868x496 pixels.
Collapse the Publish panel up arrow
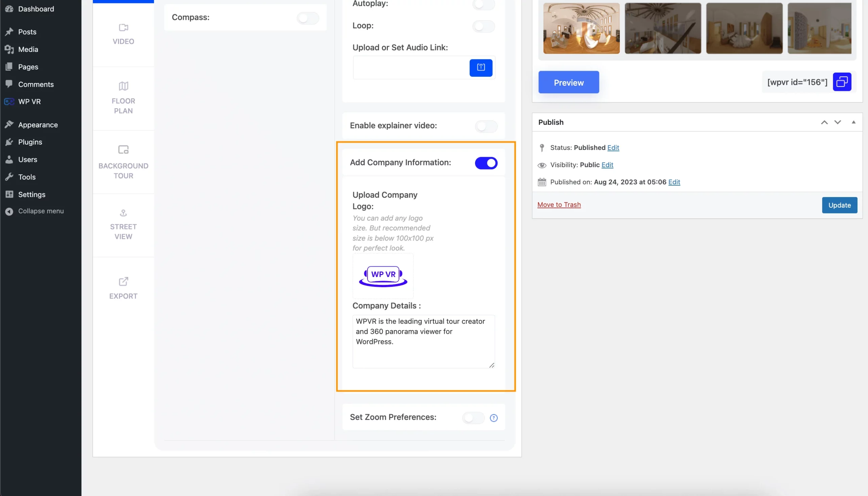coord(825,121)
